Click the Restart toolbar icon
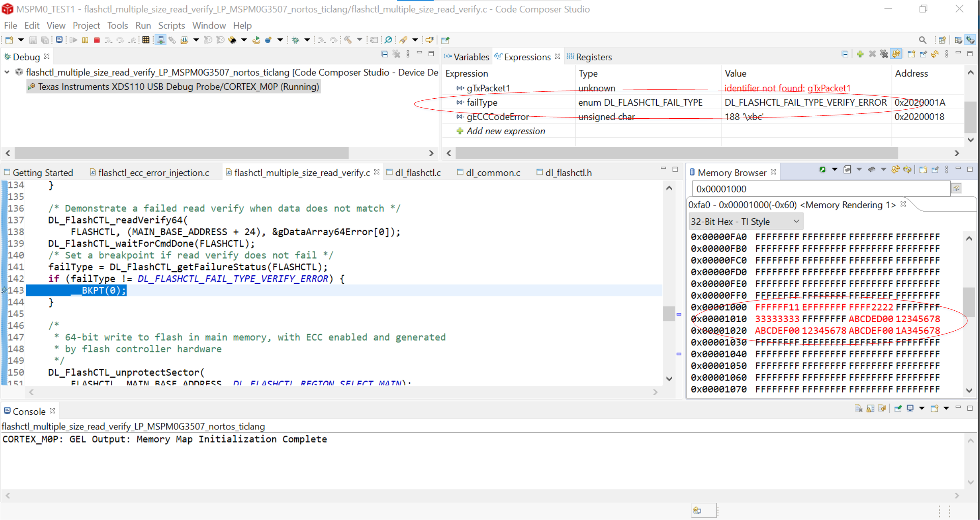 (x=256, y=40)
